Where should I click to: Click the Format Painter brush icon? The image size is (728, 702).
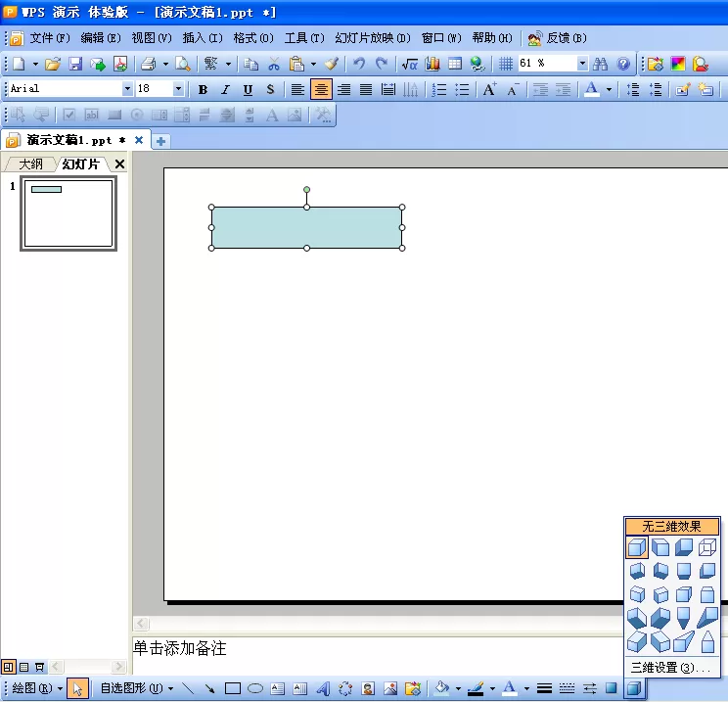point(332,64)
